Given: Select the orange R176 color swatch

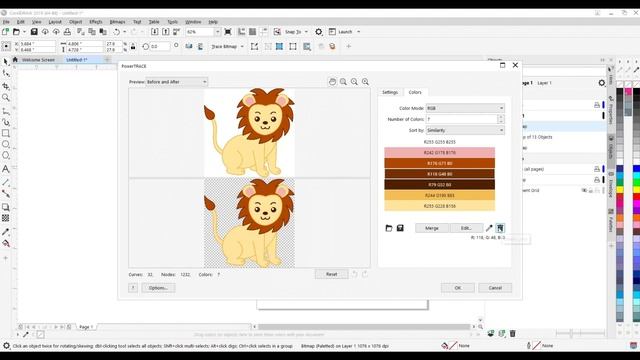Looking at the screenshot, I should (440, 163).
